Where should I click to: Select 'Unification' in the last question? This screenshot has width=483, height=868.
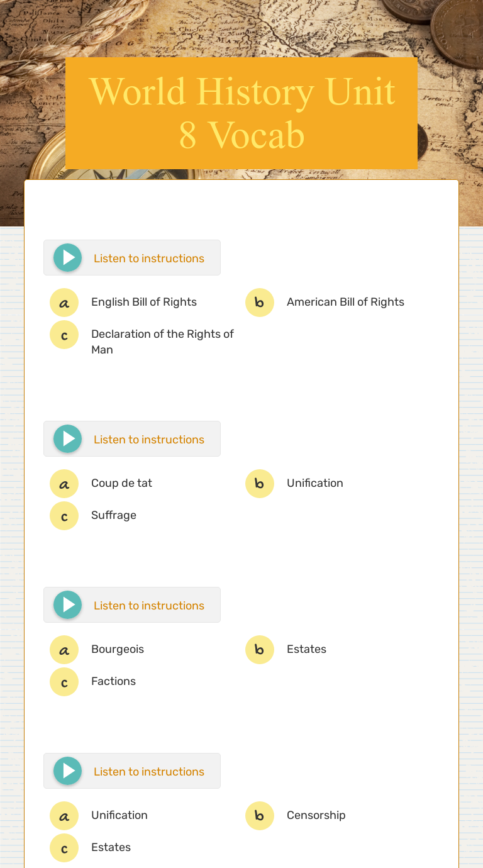click(119, 815)
